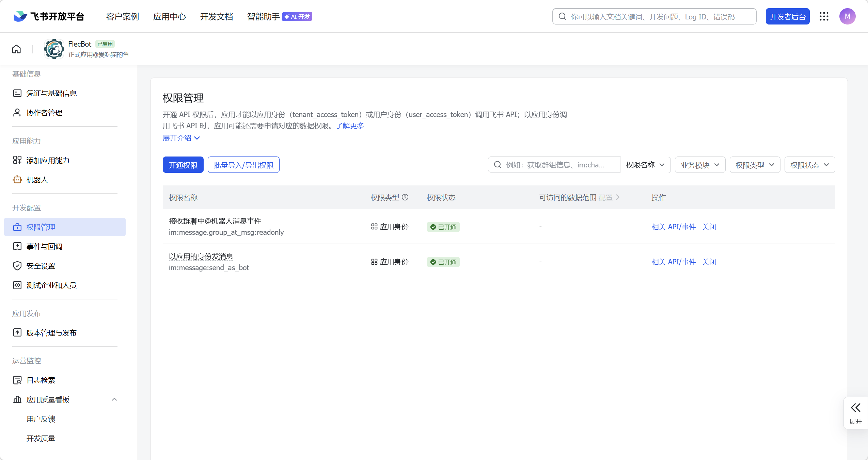Open the 权限状态 filter dropdown

click(810, 165)
